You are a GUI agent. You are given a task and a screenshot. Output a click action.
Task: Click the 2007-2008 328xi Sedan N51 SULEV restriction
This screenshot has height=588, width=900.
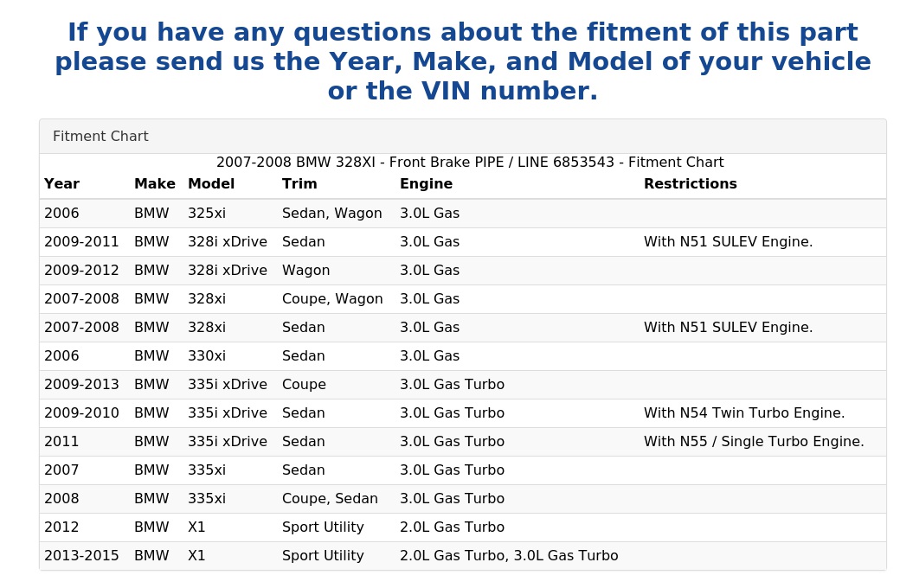(729, 328)
